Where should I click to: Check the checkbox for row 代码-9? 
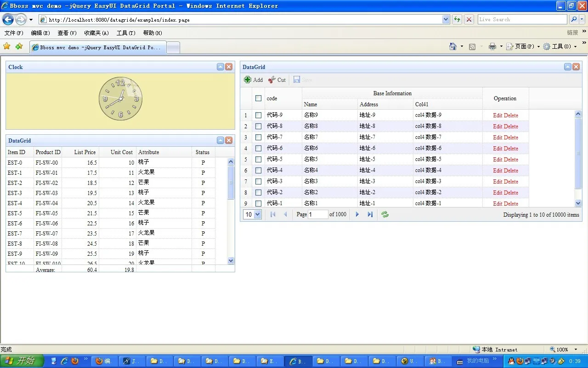(x=258, y=115)
